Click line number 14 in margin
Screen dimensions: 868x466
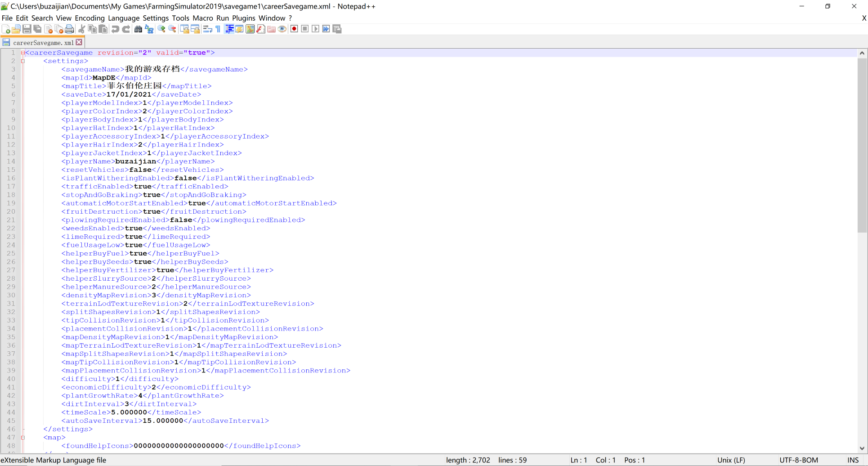(11, 161)
